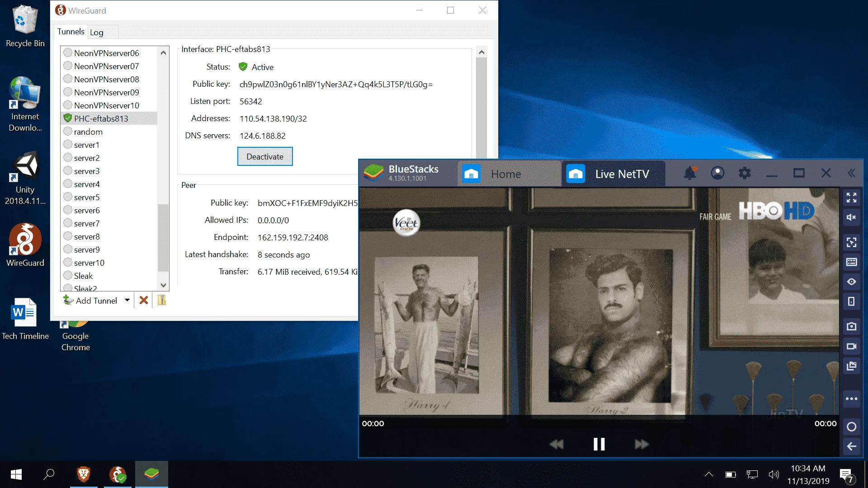Viewport: 868px width, 488px height.
Task: Rotate the BlueStacks screen with the phone icon
Action: pyautogui.click(x=851, y=301)
